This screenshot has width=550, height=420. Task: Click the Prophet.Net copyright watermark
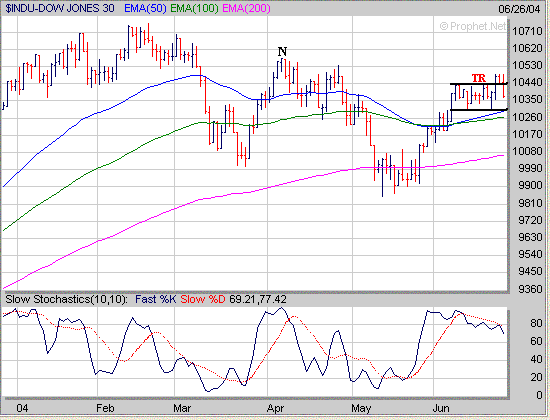pyautogui.click(x=472, y=26)
